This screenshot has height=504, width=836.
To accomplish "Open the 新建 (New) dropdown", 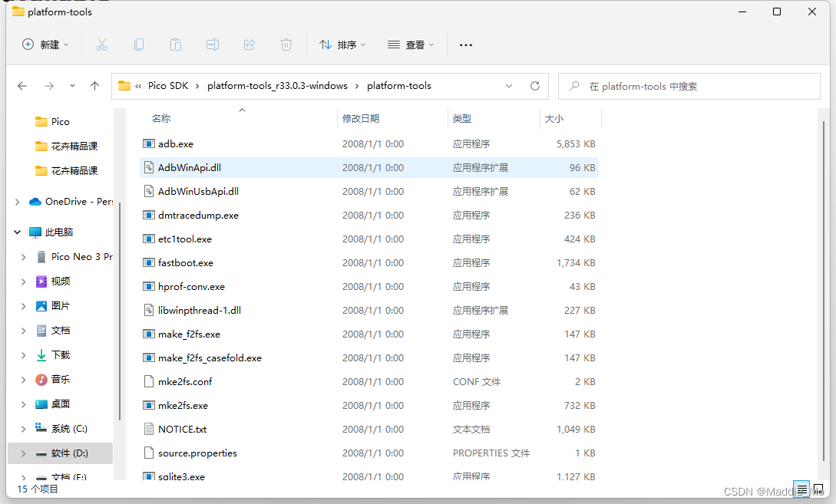I will tap(45, 44).
